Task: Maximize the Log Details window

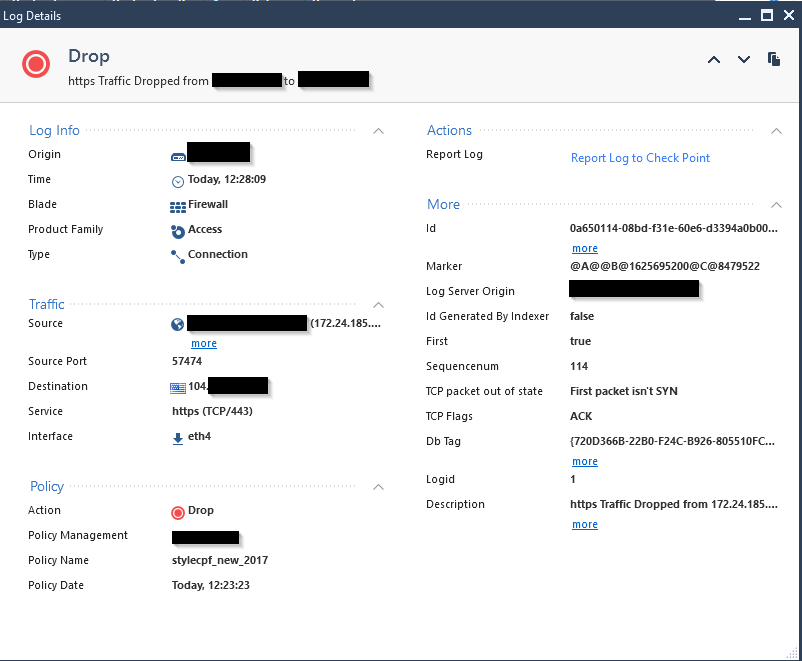Action: click(767, 15)
